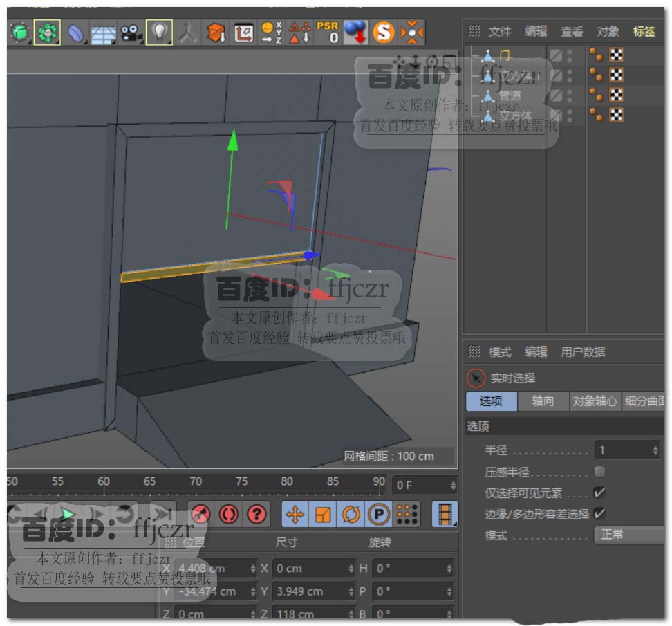This screenshot has width=672, height=626.
Task: Switch to 选项 tab
Action: tap(491, 401)
